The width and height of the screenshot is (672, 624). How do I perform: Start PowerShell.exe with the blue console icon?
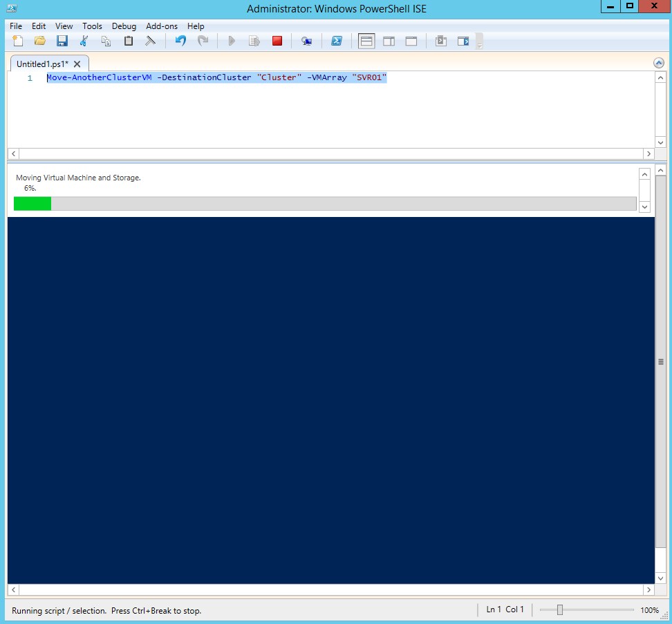(337, 41)
